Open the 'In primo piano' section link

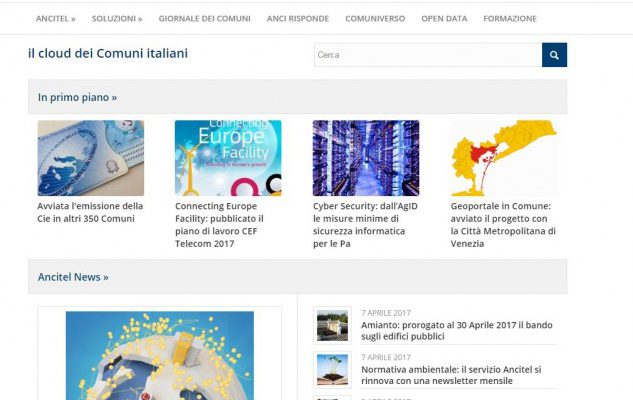pyautogui.click(x=77, y=97)
